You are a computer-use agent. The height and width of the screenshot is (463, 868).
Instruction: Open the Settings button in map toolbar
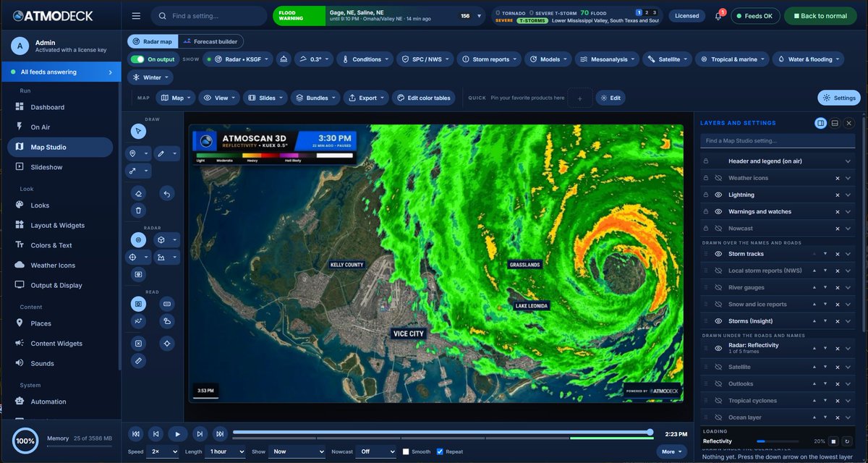(838, 98)
